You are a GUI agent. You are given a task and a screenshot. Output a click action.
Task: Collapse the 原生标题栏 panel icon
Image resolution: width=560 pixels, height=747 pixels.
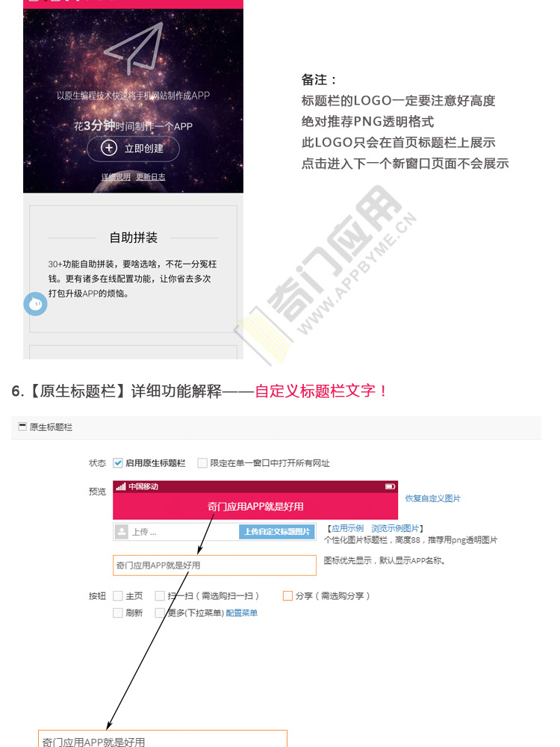point(22,427)
